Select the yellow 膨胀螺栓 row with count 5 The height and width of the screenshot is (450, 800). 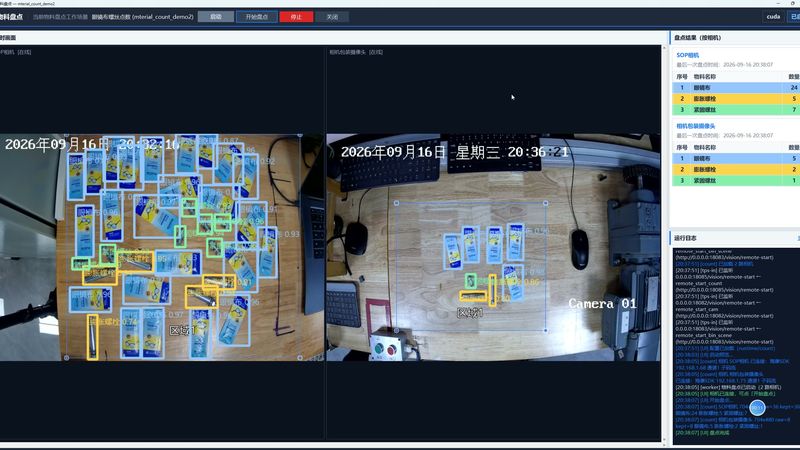(x=736, y=98)
